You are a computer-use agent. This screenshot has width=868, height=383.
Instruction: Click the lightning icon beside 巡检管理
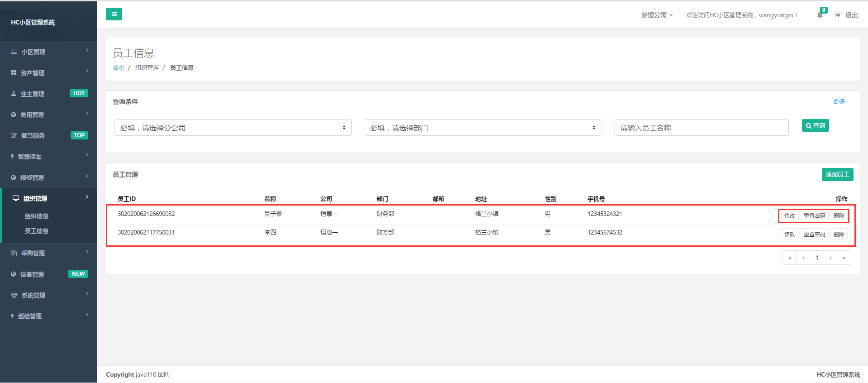[x=12, y=316]
